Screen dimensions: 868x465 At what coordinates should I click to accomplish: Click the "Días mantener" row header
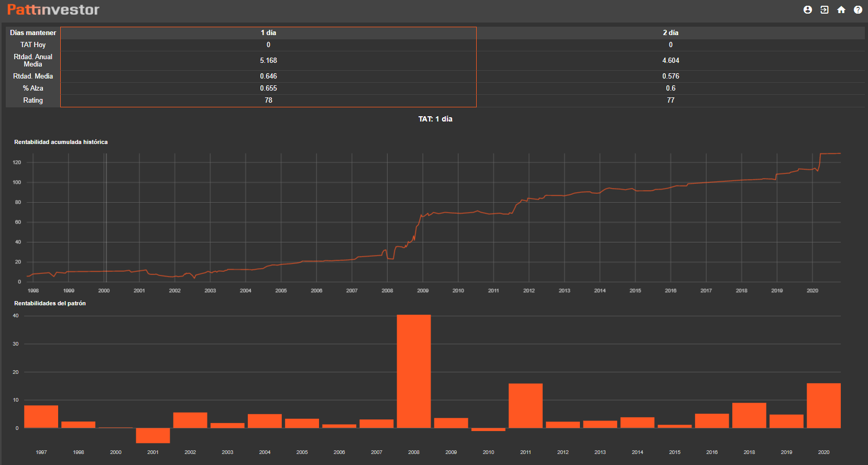click(33, 32)
